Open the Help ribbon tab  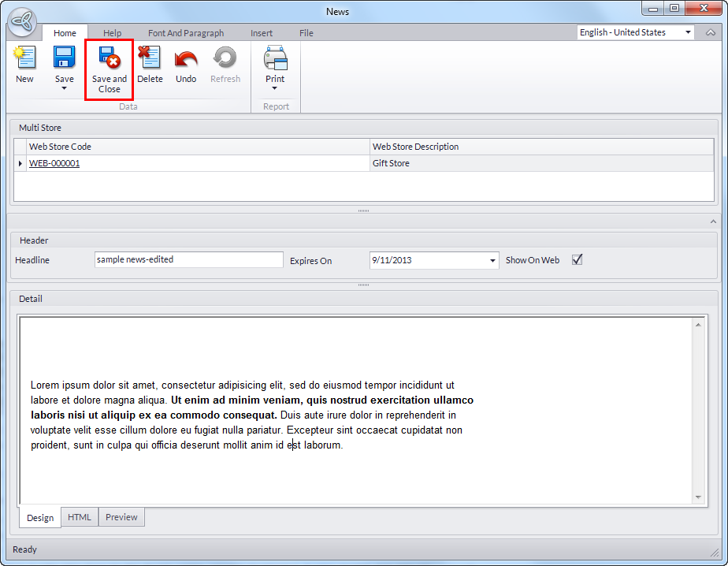click(112, 33)
